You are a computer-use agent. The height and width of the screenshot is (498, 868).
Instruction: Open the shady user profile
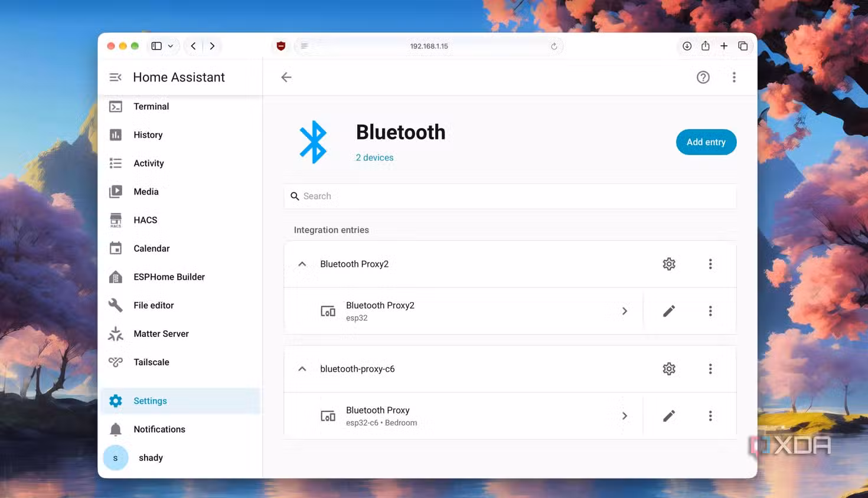pos(180,457)
